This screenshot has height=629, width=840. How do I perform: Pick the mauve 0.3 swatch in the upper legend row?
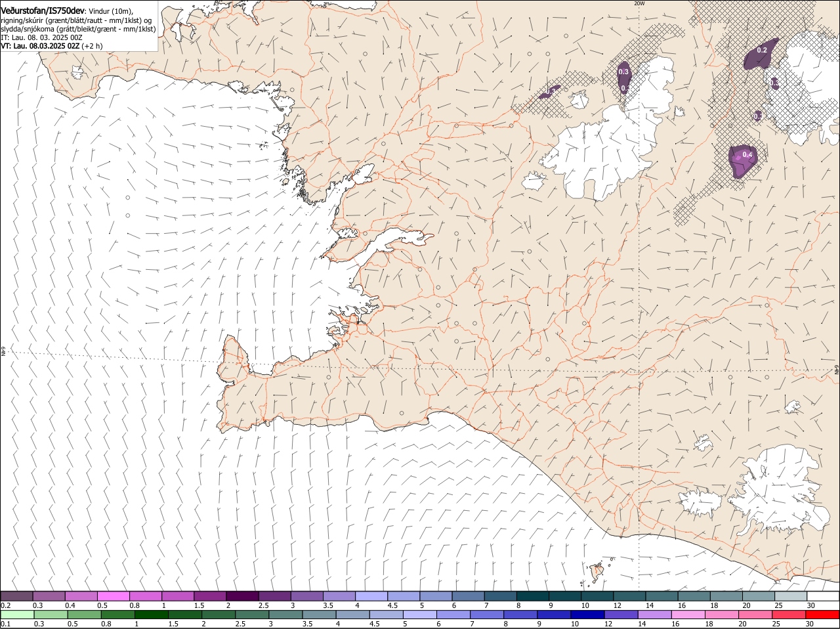click(49, 596)
